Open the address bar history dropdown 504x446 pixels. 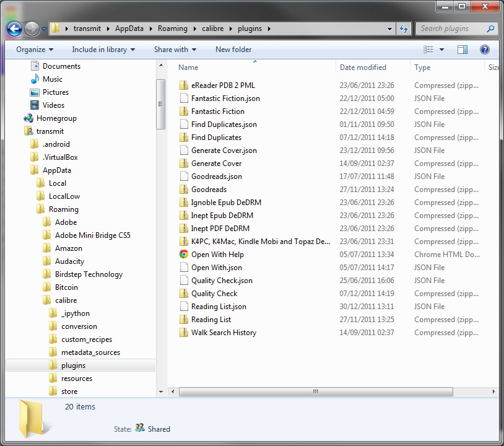pos(389,28)
